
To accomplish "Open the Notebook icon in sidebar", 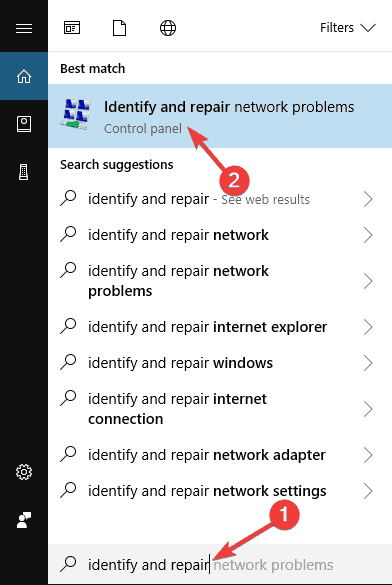I will coord(24,124).
